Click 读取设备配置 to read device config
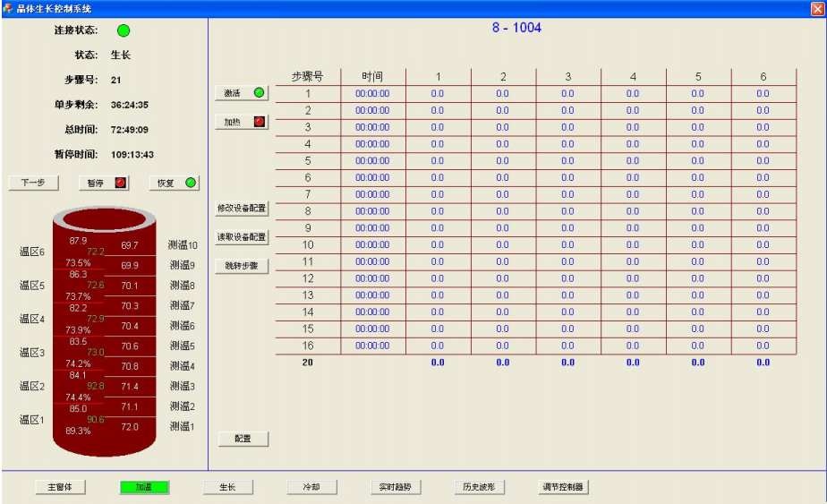The image size is (827, 504). [x=242, y=237]
